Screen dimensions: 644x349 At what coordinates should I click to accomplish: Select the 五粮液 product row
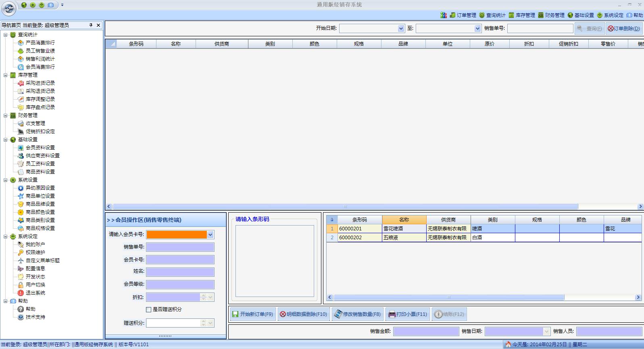(x=484, y=238)
